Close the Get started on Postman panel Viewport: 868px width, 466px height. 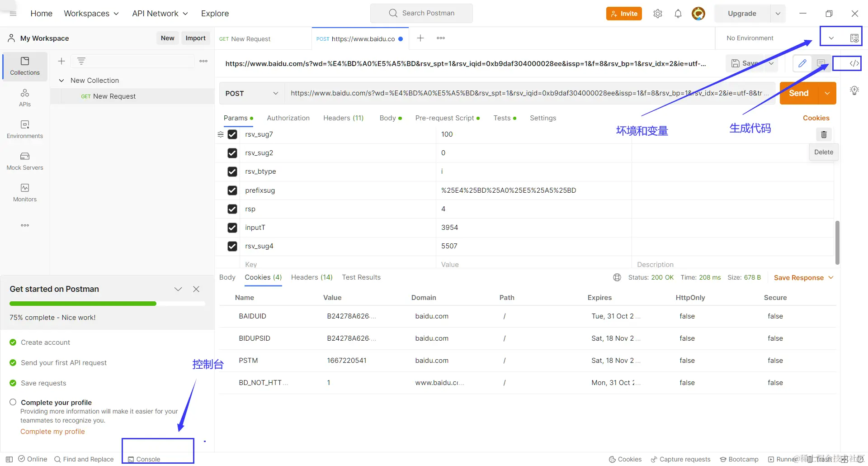[196, 289]
